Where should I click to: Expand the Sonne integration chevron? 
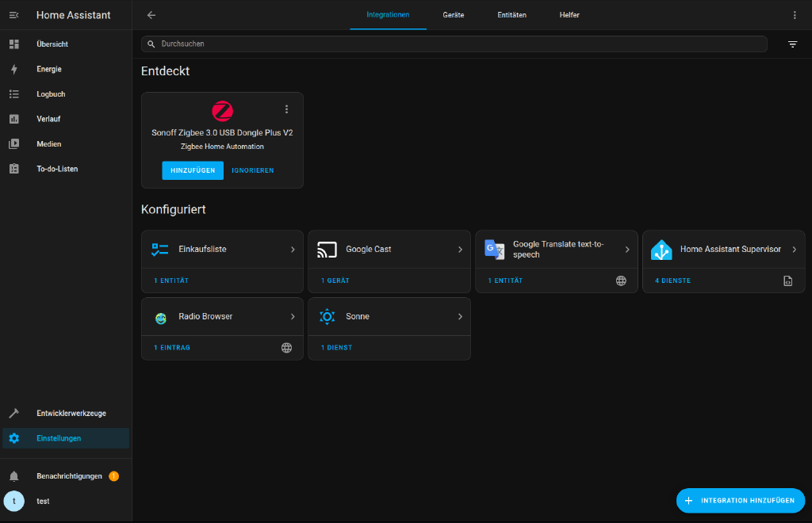pyautogui.click(x=460, y=317)
